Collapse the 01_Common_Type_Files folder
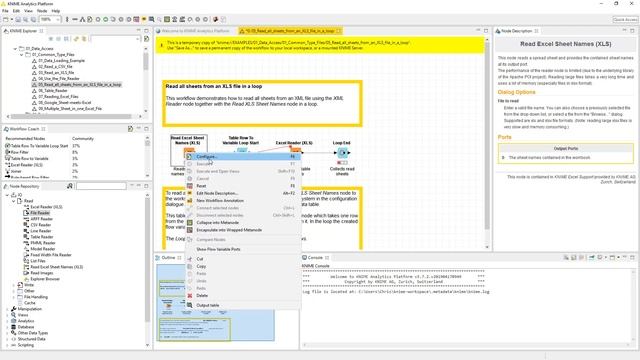Image resolution: width=640 pixels, height=360 pixels. pos(22,54)
